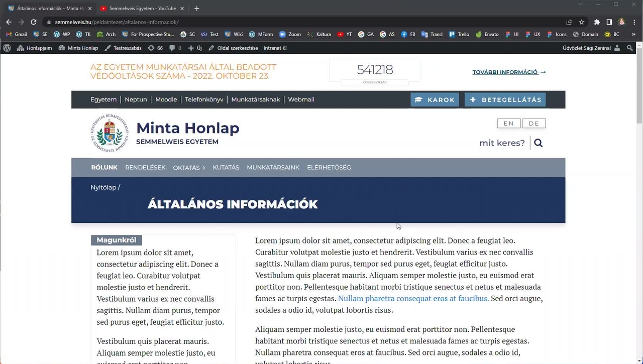Open the MForm bookmark

pyautogui.click(x=261, y=35)
